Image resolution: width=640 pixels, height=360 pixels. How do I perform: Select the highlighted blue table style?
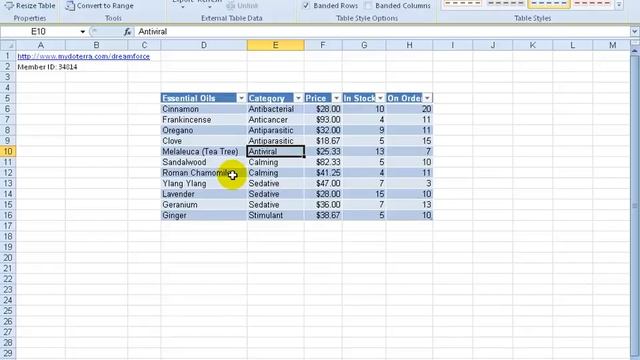click(549, 4)
